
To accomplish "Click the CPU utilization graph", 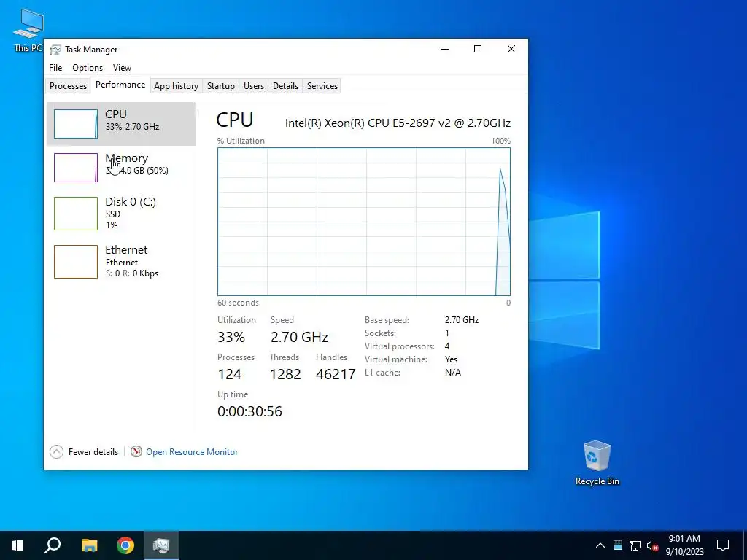I will tap(363, 222).
